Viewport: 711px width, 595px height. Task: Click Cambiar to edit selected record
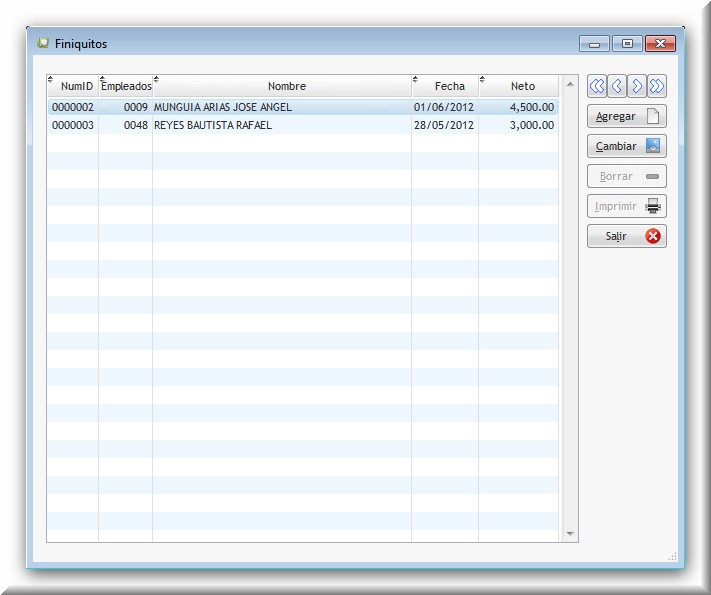[x=627, y=146]
